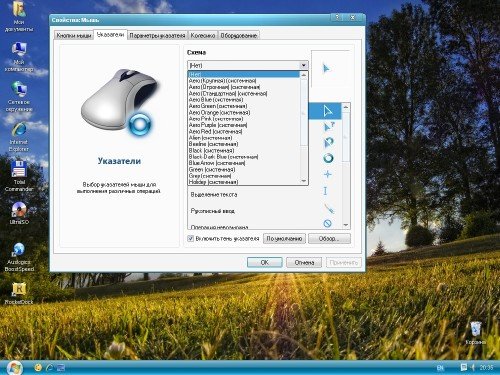Viewport: 500px width, 375px height.
Task: Click the EN language indicator
Action: [440, 368]
